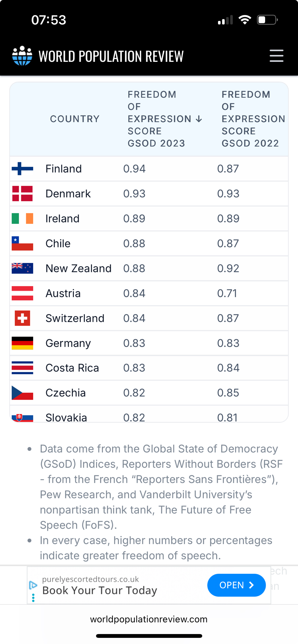
Task: Open the hamburger menu
Action: pyautogui.click(x=276, y=56)
